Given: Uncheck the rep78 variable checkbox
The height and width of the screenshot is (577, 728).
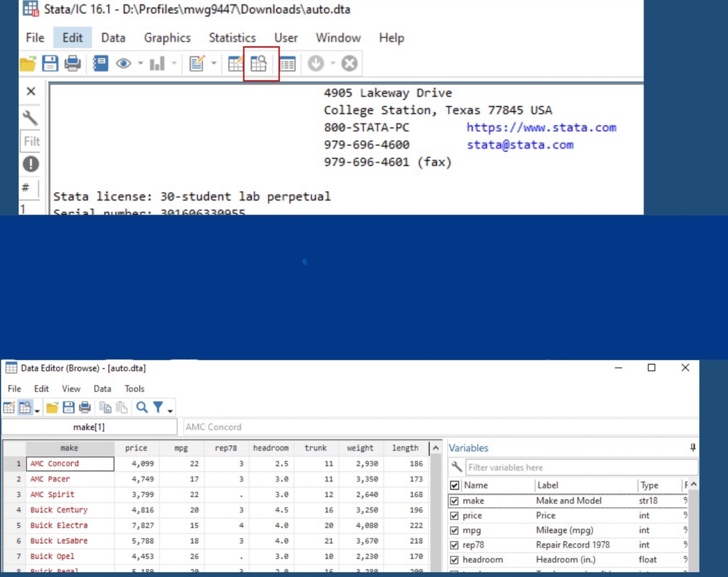Looking at the screenshot, I should [x=454, y=545].
